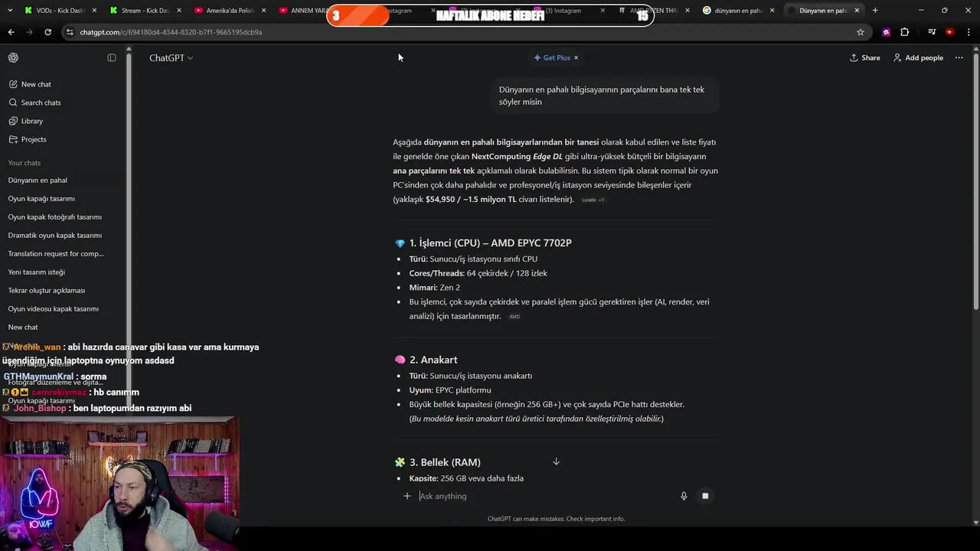Click heading 1. İşlemci (CPU) – AMD EPYC 7702P

[490, 243]
